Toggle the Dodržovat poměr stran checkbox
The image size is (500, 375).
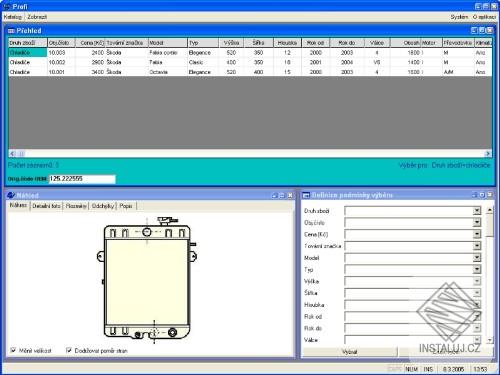point(69,350)
